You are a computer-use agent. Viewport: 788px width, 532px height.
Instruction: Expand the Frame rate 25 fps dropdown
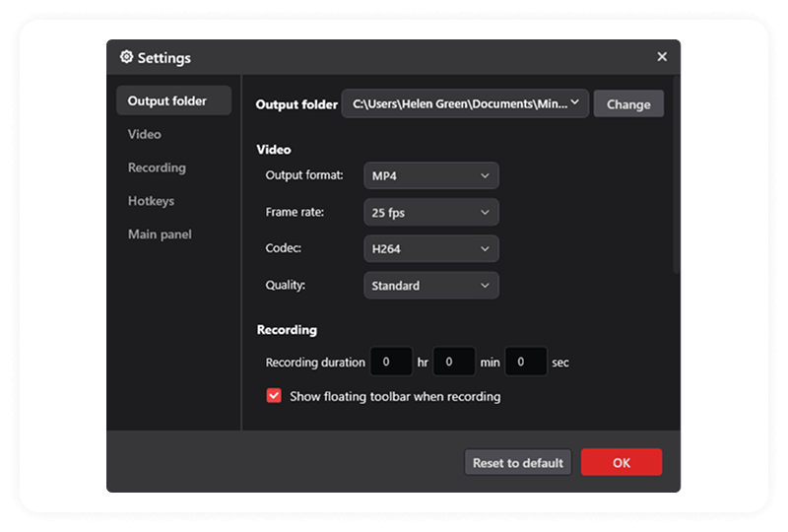coord(430,212)
